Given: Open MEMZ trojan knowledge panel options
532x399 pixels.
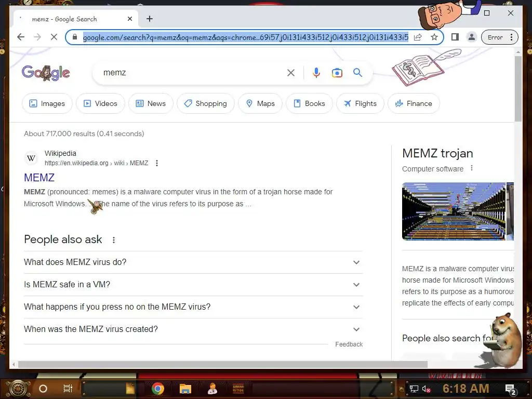Looking at the screenshot, I should [x=472, y=168].
